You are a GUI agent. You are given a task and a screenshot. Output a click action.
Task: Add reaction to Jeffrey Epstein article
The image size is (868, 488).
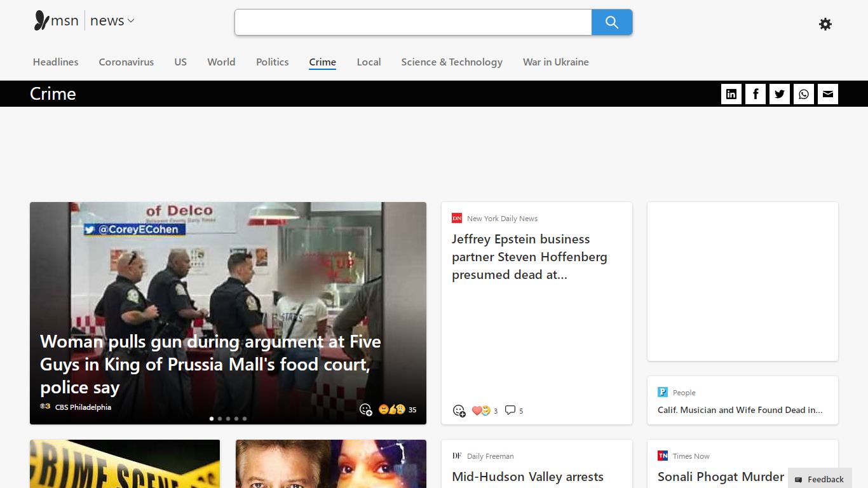click(x=459, y=410)
